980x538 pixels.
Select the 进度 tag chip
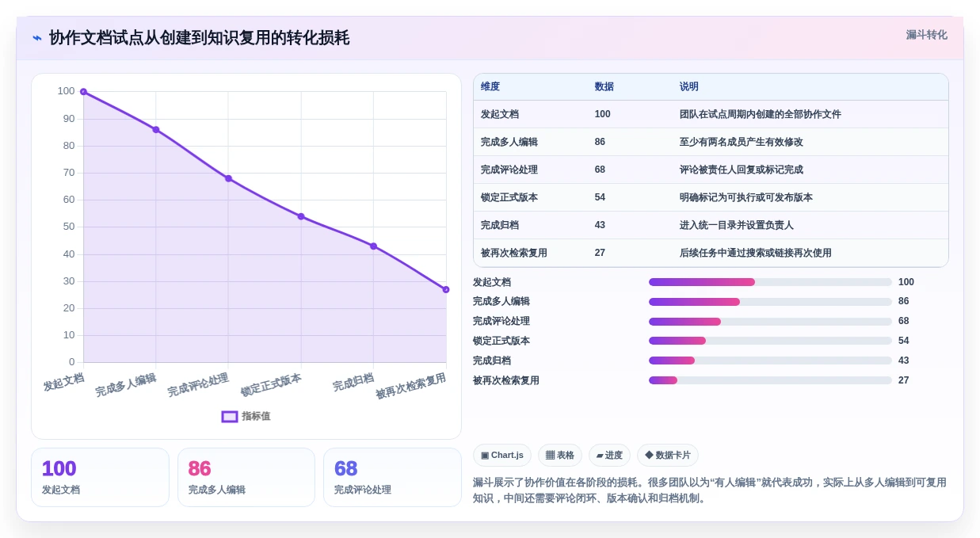point(609,456)
